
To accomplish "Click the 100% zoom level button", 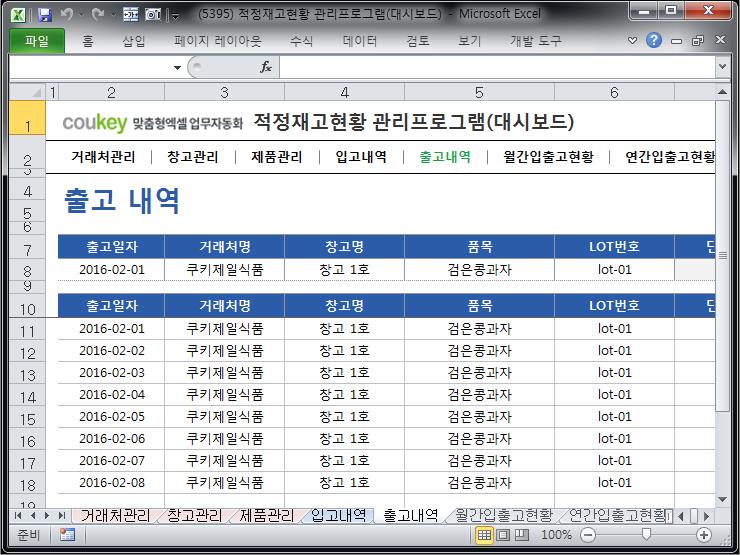I will click(x=556, y=535).
